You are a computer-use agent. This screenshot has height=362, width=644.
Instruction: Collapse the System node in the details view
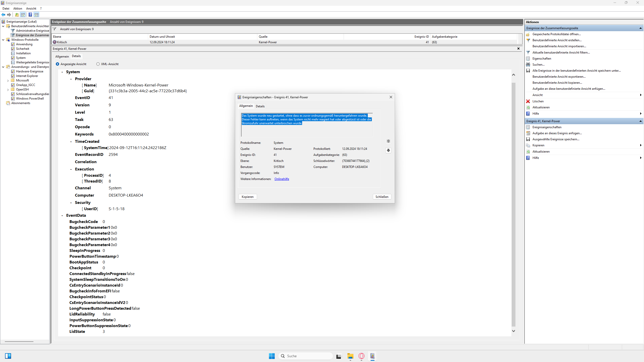tap(62, 72)
